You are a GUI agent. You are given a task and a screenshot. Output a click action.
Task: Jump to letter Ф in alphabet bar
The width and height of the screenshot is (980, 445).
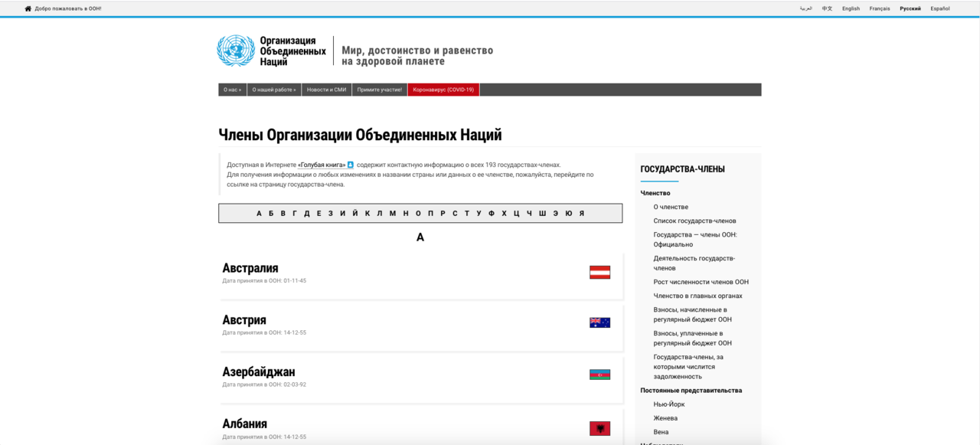[492, 214]
